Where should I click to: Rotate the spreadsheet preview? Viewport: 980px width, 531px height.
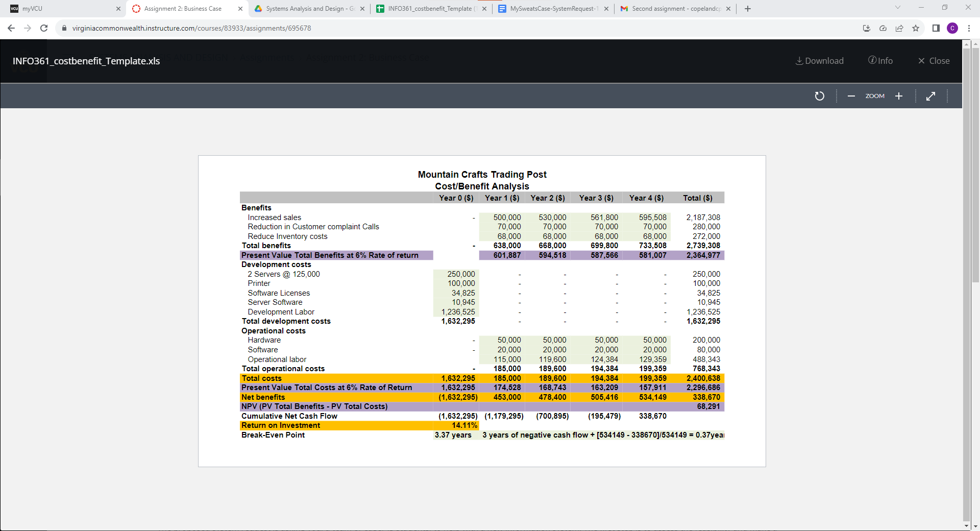click(x=819, y=96)
